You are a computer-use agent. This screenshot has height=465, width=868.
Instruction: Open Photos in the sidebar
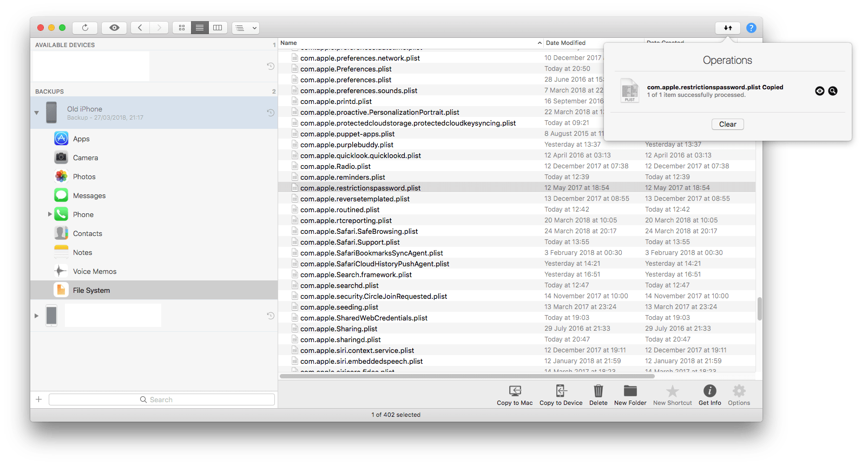coord(84,177)
